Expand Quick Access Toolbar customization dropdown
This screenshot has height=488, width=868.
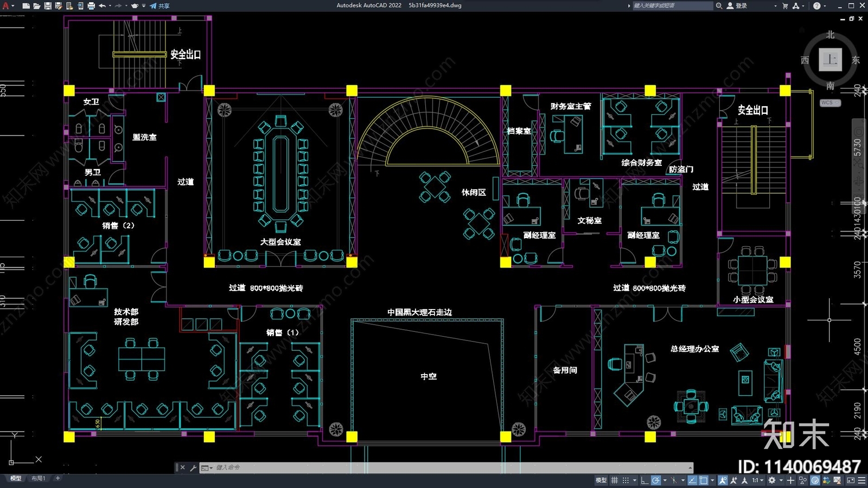coord(144,5)
